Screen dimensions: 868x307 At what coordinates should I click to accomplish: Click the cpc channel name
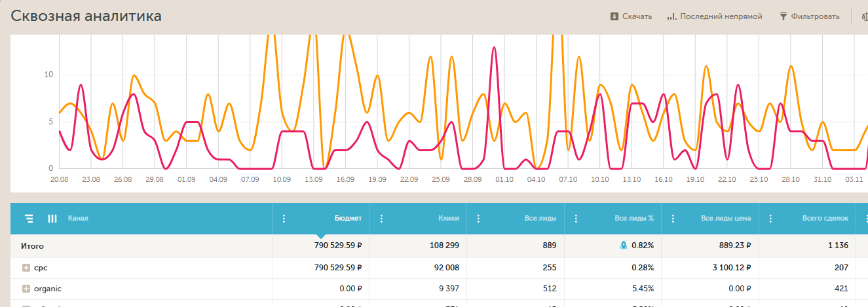pyautogui.click(x=41, y=268)
